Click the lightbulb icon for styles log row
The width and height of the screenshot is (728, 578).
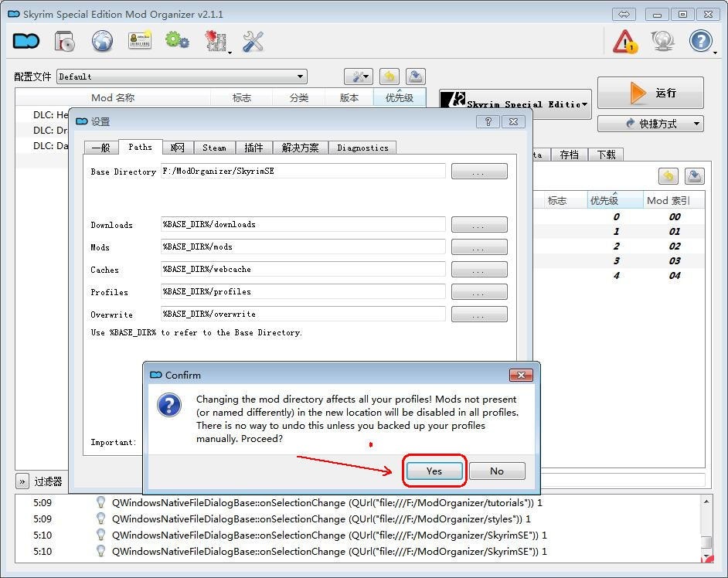100,518
